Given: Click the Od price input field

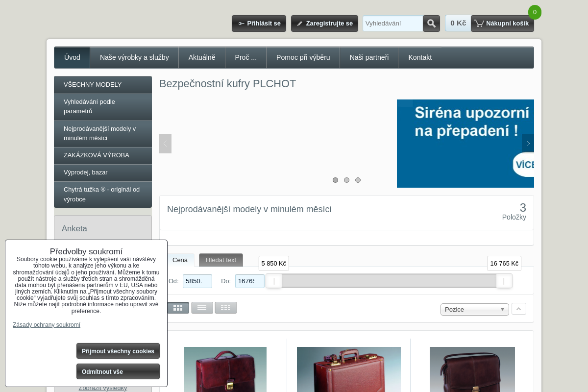Looking at the screenshot, I should (197, 281).
